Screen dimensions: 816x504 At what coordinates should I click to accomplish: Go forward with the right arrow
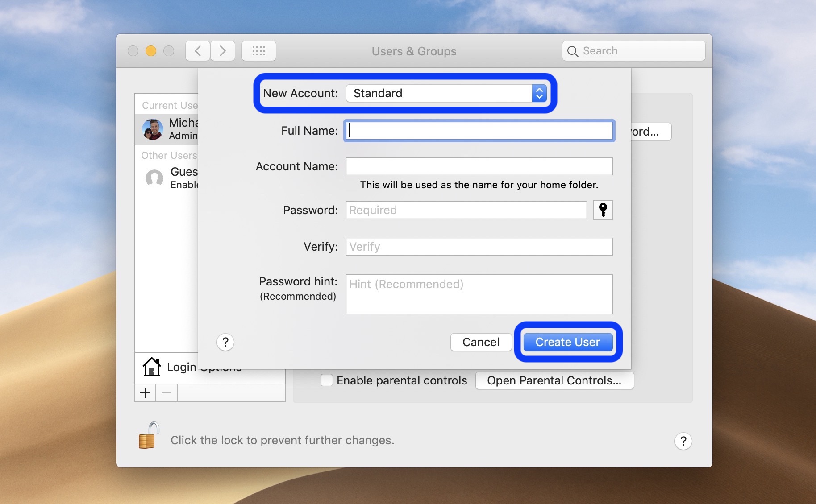[223, 51]
